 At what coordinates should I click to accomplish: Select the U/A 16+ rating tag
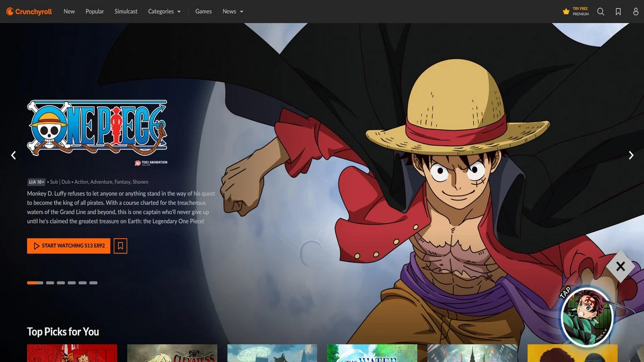[x=36, y=182]
